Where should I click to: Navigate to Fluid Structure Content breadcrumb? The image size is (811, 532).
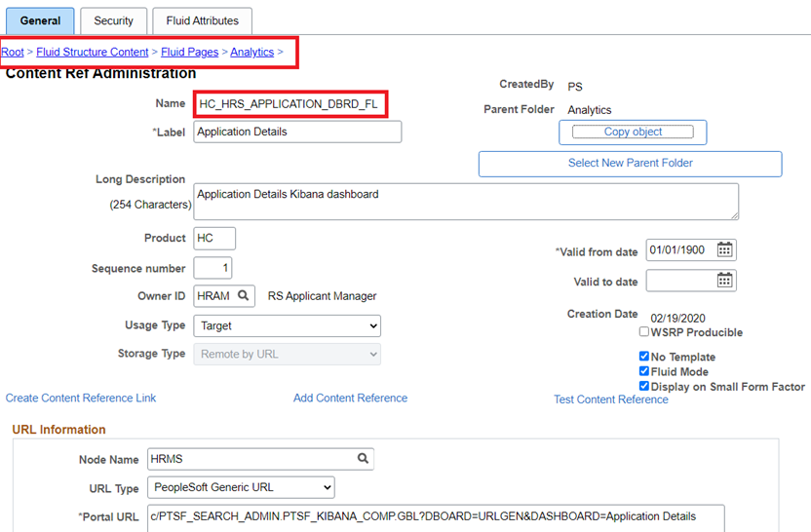click(x=93, y=52)
